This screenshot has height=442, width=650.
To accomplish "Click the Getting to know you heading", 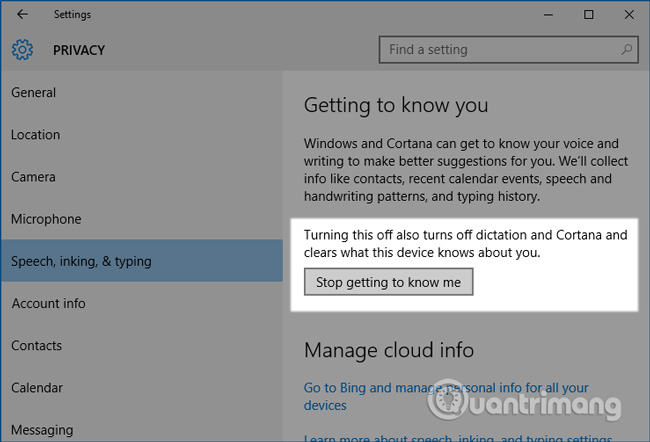I will click(x=396, y=105).
